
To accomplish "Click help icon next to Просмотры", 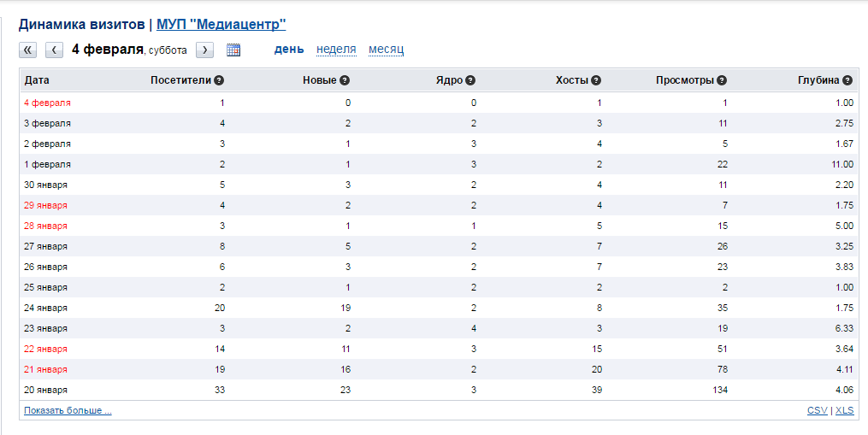I will pos(722,80).
